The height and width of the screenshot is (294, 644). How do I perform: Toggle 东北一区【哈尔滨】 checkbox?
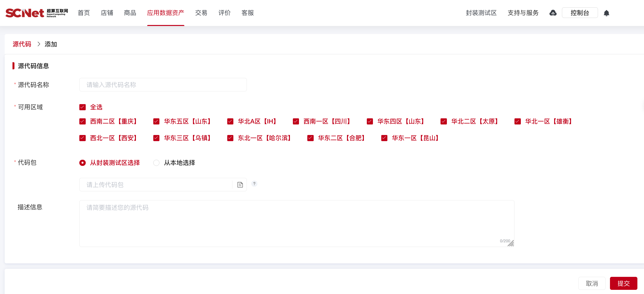(x=230, y=138)
